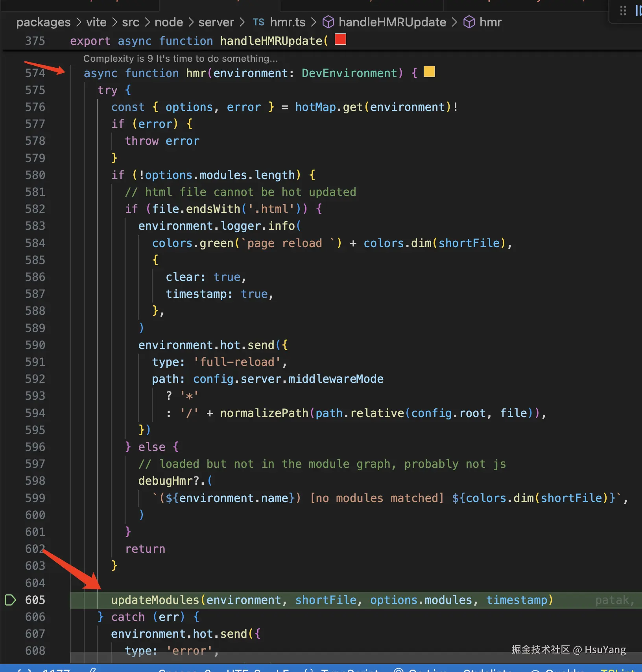Screen dimensions: 642x672
Task: Open the src breadcrumb folder
Action: click(131, 22)
